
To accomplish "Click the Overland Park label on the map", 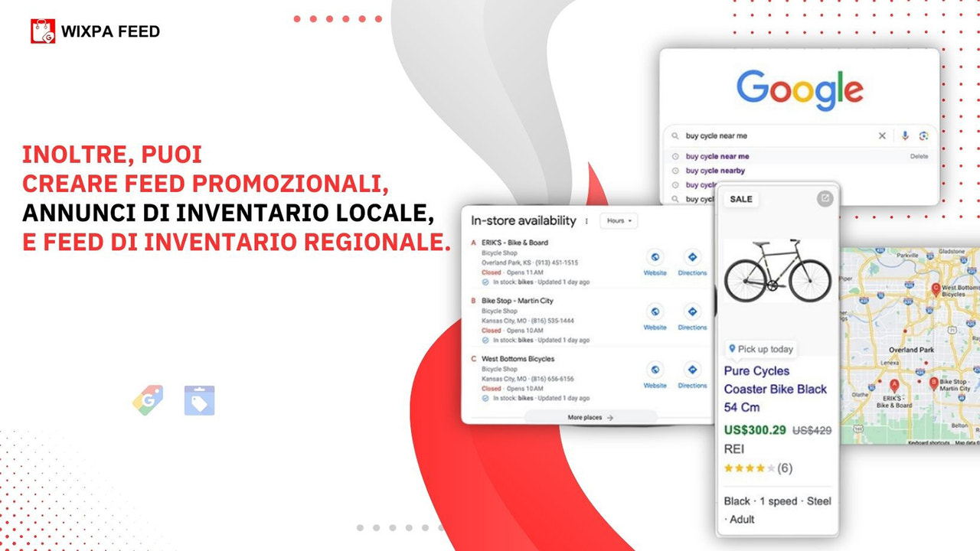I will click(x=912, y=350).
